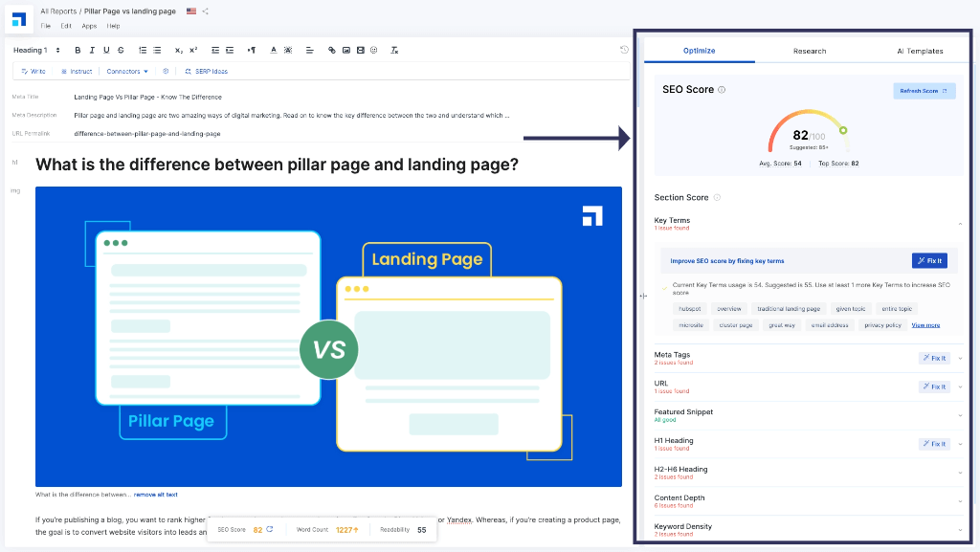Open the version history clock icon
The width and height of the screenshot is (980, 552).
624,50
